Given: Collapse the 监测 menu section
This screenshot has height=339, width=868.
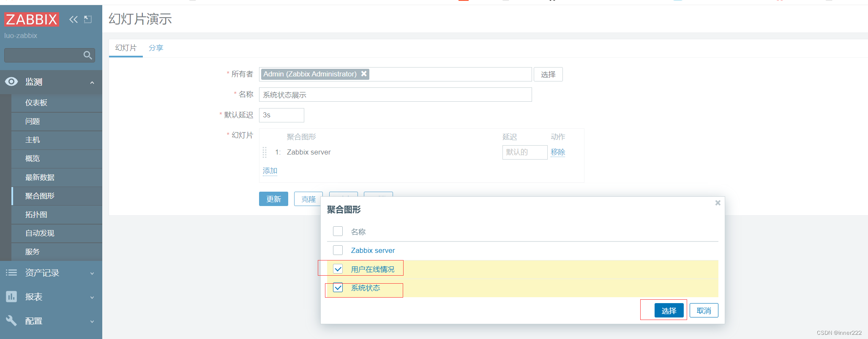Looking at the screenshot, I should point(51,82).
